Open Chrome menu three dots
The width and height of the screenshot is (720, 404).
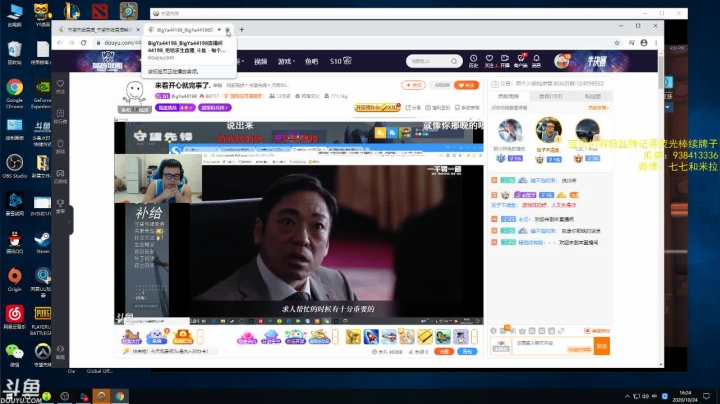point(656,43)
